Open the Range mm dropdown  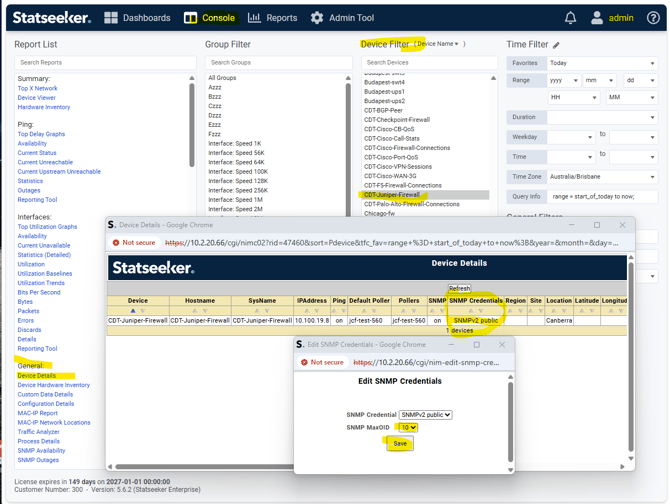click(x=599, y=80)
